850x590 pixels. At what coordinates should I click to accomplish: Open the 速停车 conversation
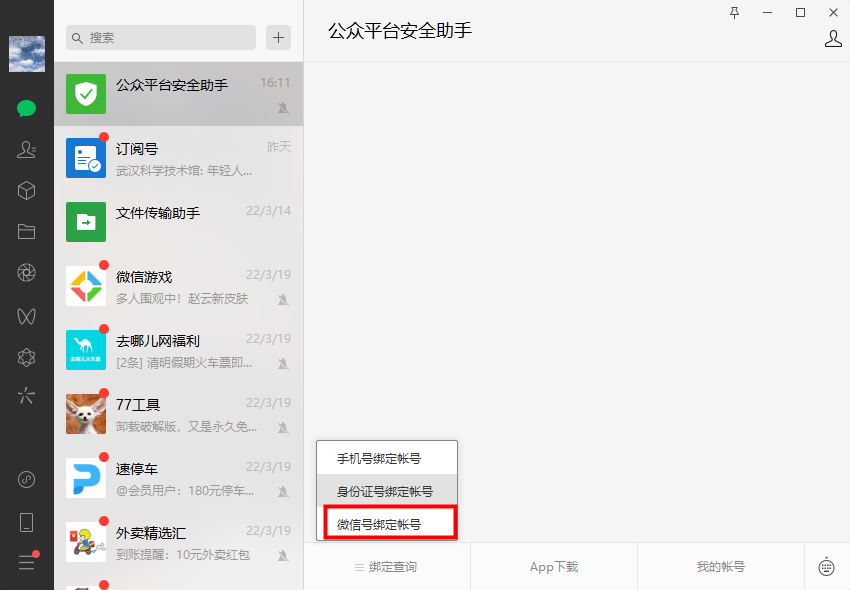pyautogui.click(x=178, y=478)
